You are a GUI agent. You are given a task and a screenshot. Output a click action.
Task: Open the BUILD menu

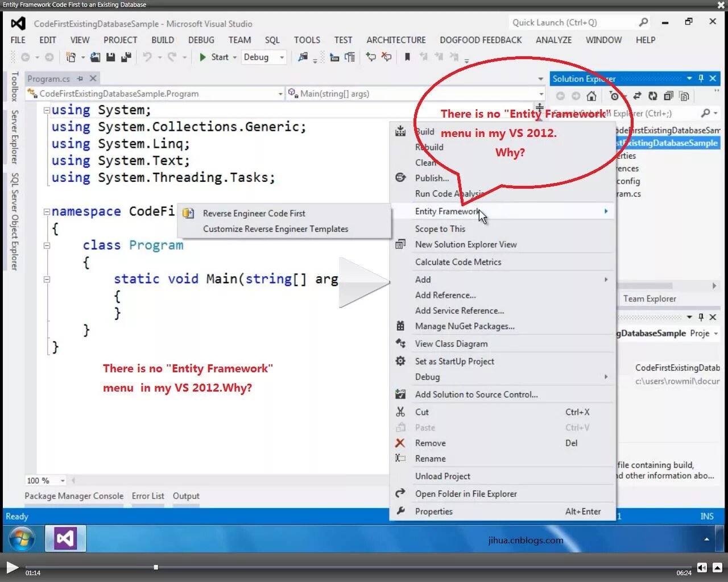[163, 40]
